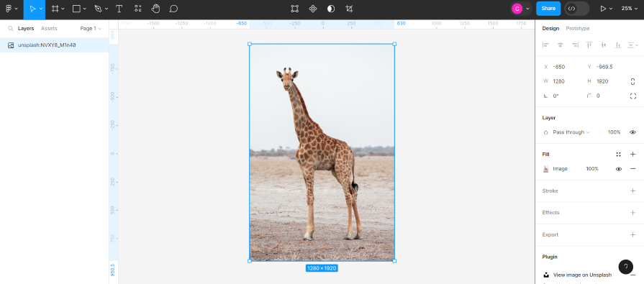
Task: Open Page 1 dropdown
Action: pos(91,29)
